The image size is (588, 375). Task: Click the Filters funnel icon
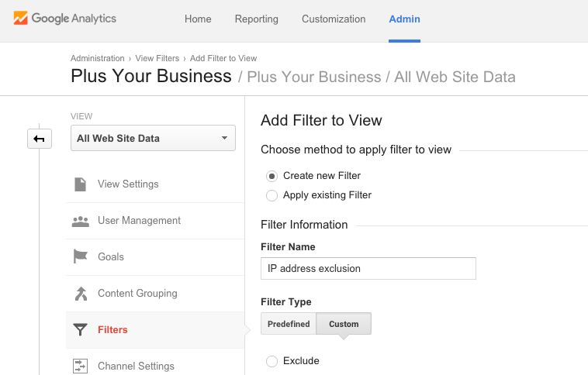80,329
